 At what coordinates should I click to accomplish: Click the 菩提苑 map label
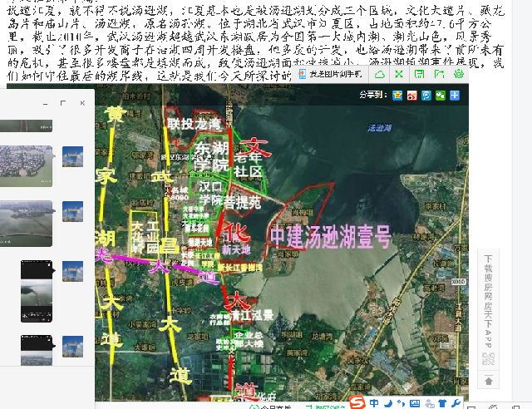[x=243, y=202]
